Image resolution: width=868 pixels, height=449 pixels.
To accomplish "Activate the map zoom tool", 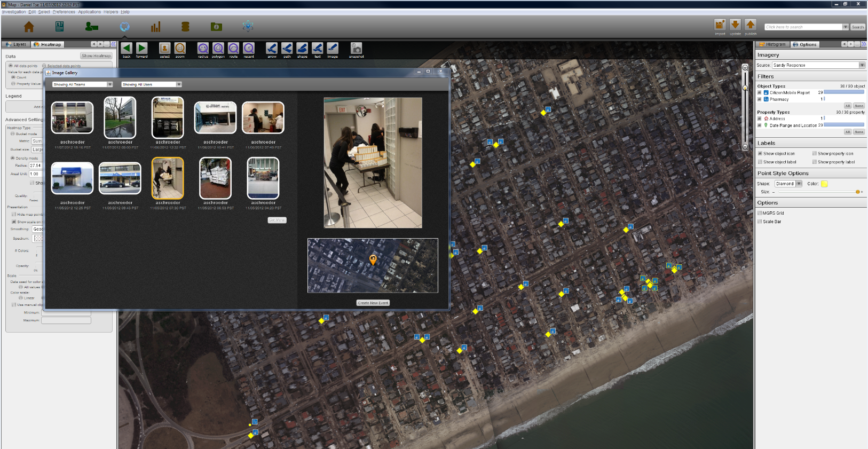I will coord(180,48).
